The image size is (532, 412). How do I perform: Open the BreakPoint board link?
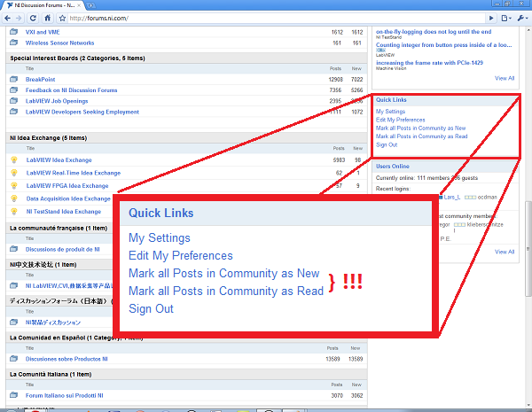click(41, 80)
